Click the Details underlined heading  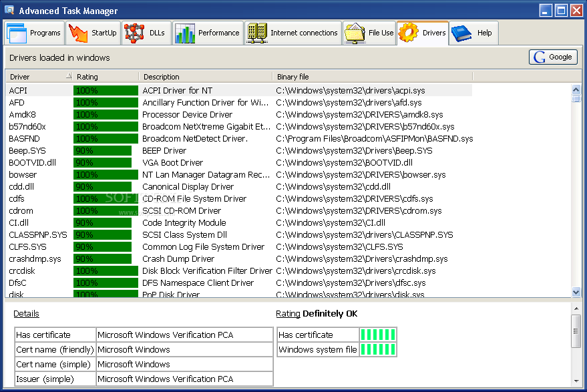tap(26, 314)
